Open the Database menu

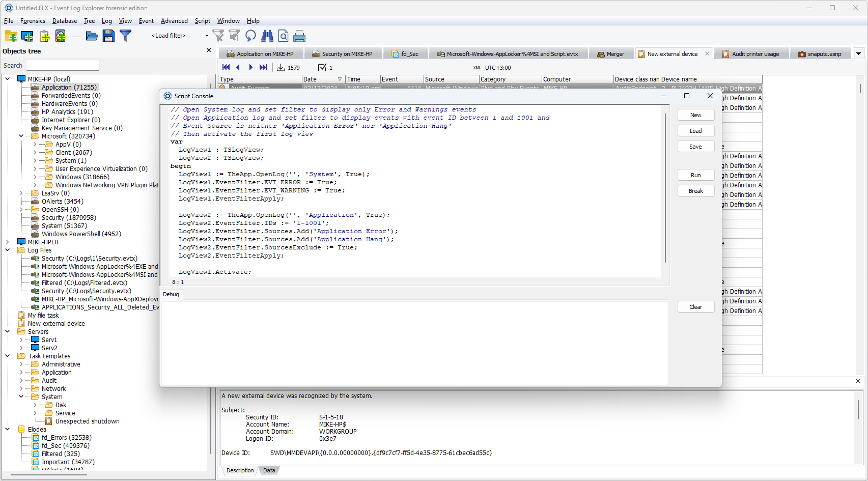click(65, 21)
